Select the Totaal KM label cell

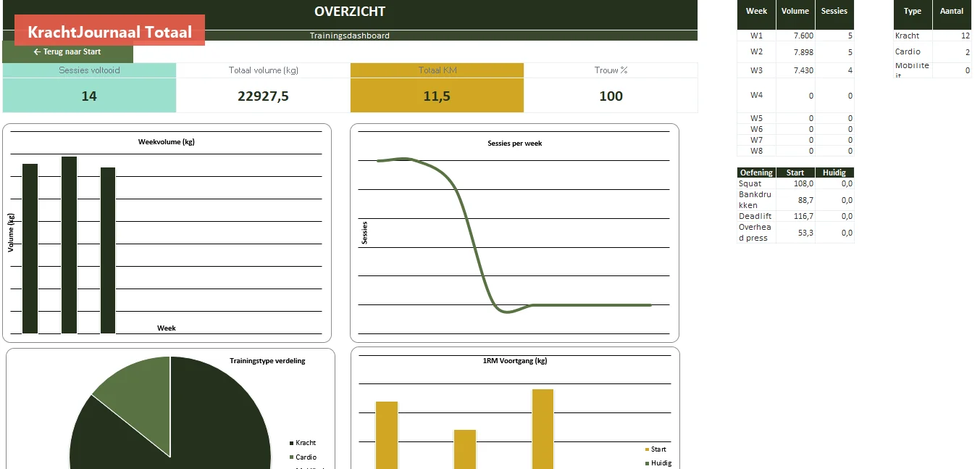point(437,70)
